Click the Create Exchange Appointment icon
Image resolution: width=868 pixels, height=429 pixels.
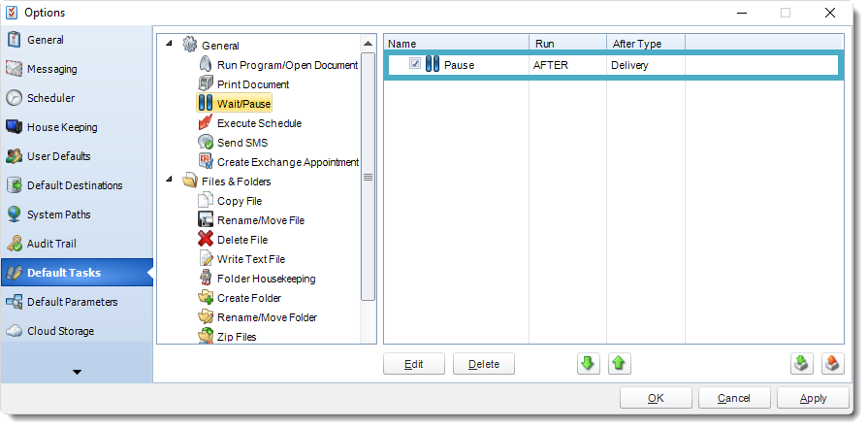click(206, 161)
